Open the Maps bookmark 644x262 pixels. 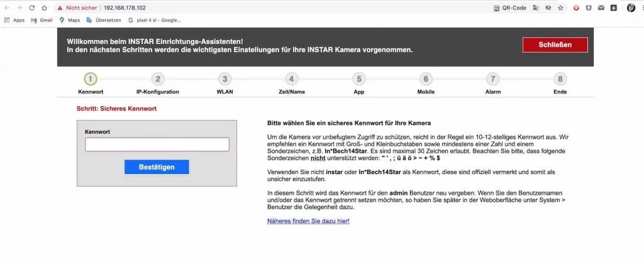tap(69, 20)
